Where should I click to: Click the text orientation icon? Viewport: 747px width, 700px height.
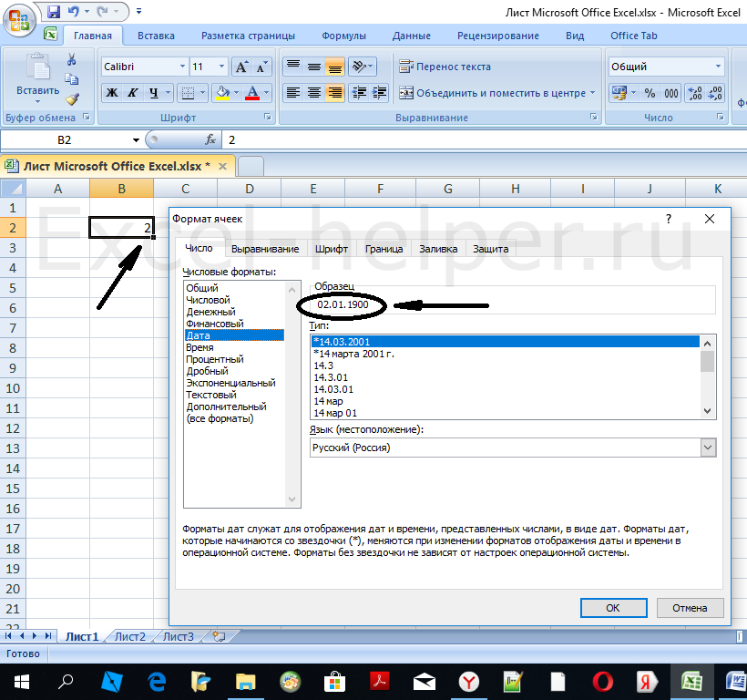click(359, 67)
